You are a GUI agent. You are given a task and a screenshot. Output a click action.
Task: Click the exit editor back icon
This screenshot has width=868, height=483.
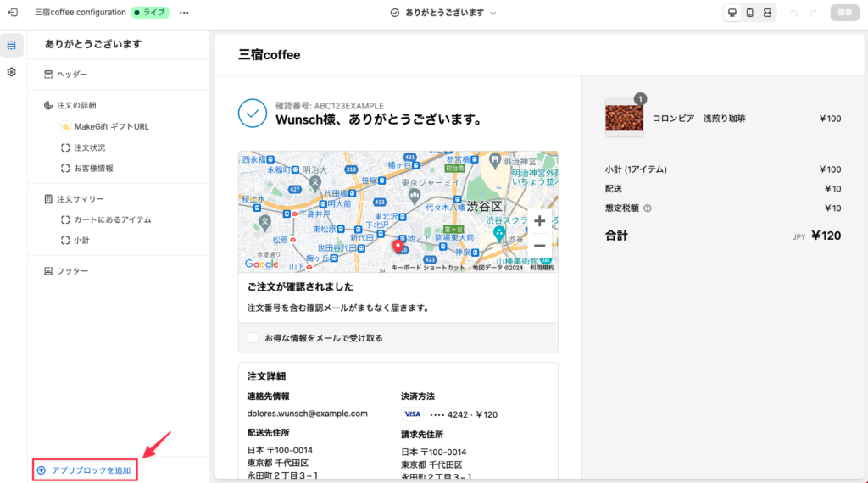13,12
